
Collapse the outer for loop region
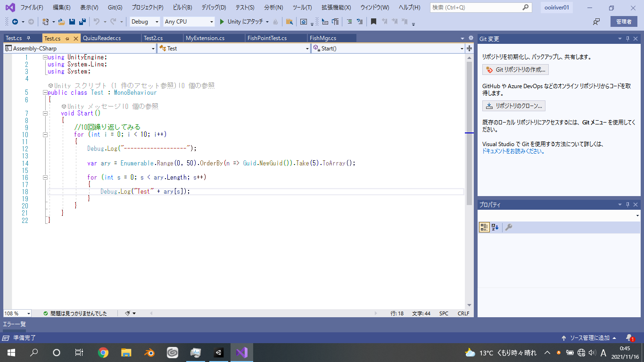point(45,134)
